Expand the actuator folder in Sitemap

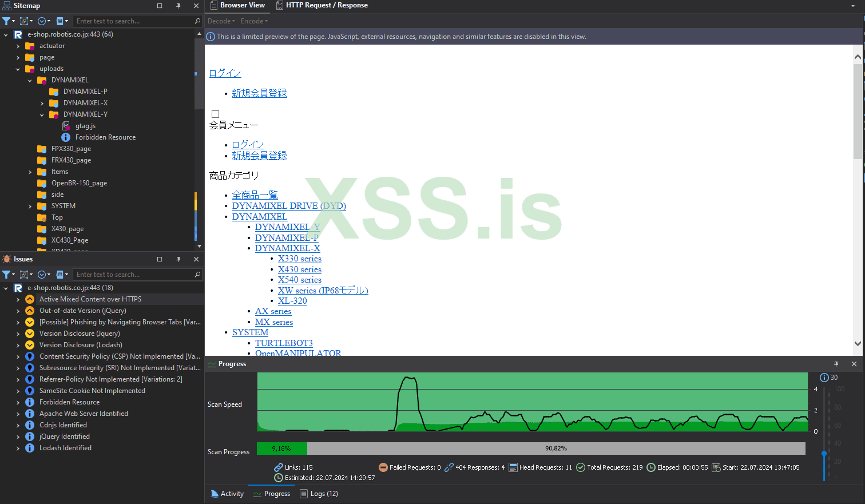(x=18, y=46)
